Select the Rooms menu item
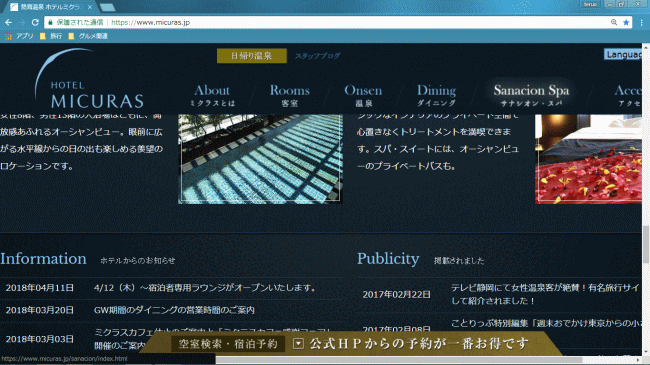The width and height of the screenshot is (650, 365). tap(289, 95)
